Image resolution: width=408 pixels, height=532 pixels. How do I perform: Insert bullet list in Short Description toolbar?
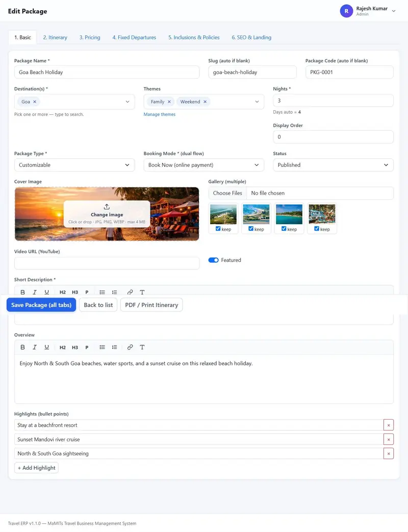pyautogui.click(x=103, y=292)
